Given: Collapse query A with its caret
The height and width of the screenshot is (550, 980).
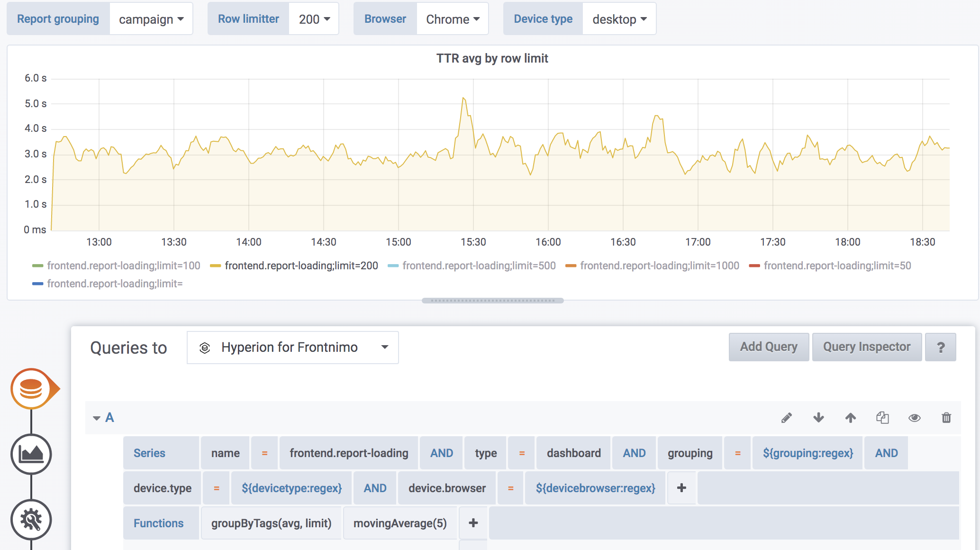Looking at the screenshot, I should [x=97, y=418].
